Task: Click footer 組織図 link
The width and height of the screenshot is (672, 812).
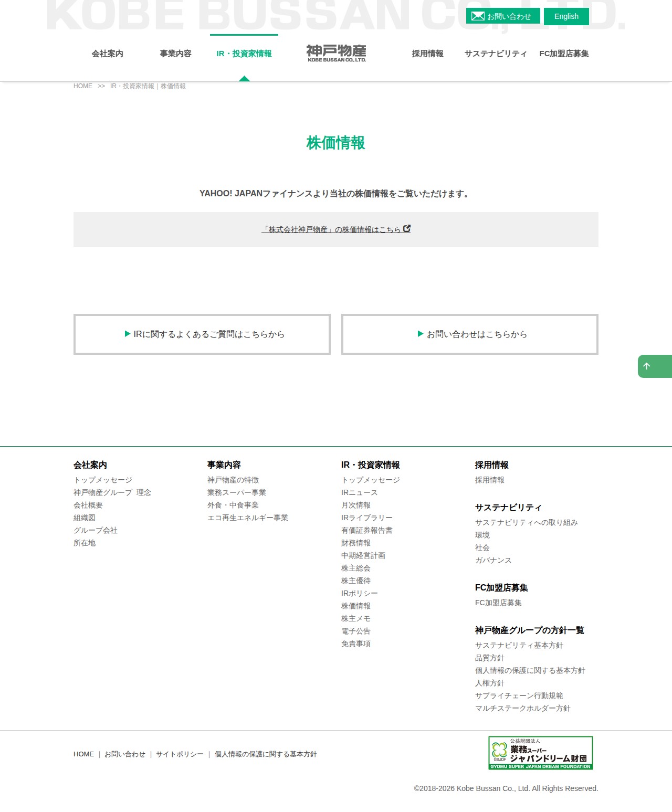Action: coord(85,518)
